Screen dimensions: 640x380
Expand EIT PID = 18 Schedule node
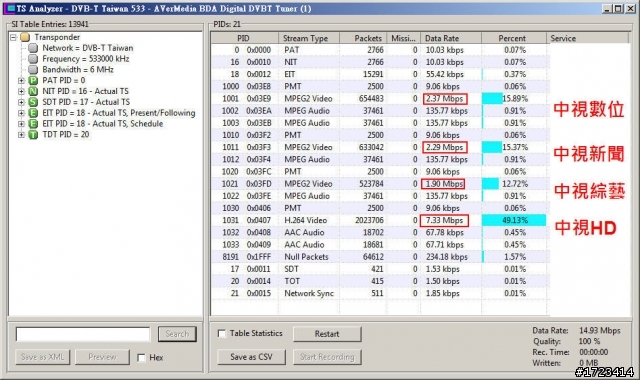21,124
